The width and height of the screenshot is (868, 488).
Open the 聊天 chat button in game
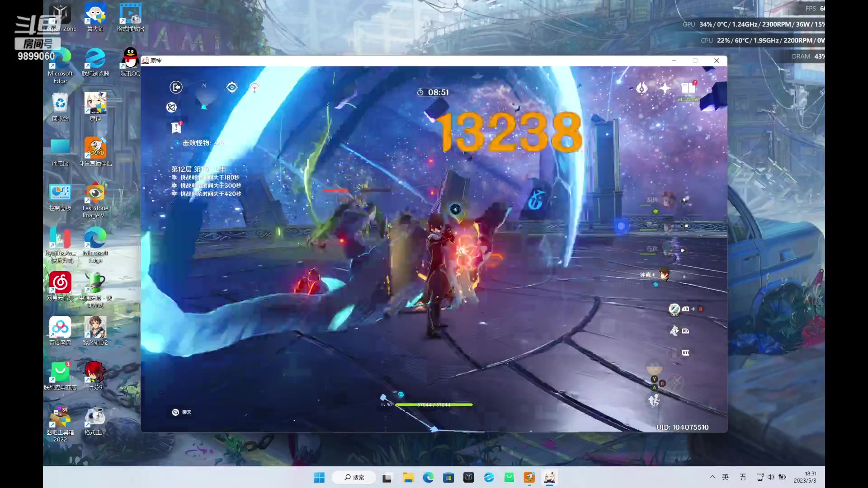(x=182, y=412)
